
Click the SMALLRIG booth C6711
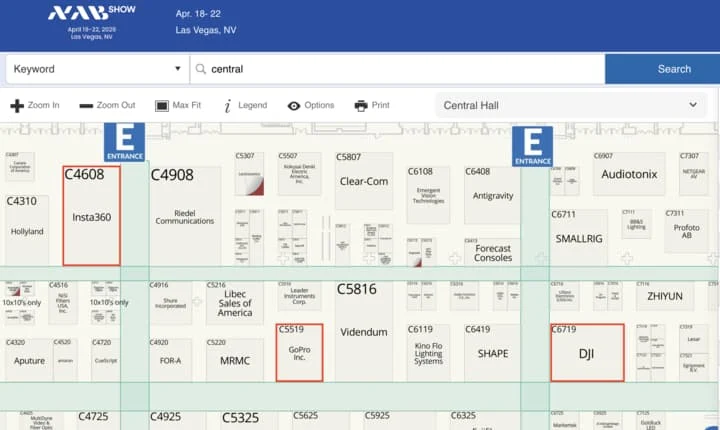(579, 240)
